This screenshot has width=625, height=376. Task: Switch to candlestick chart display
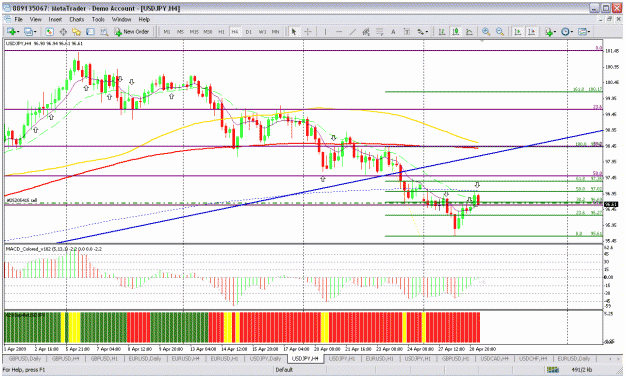click(456, 31)
